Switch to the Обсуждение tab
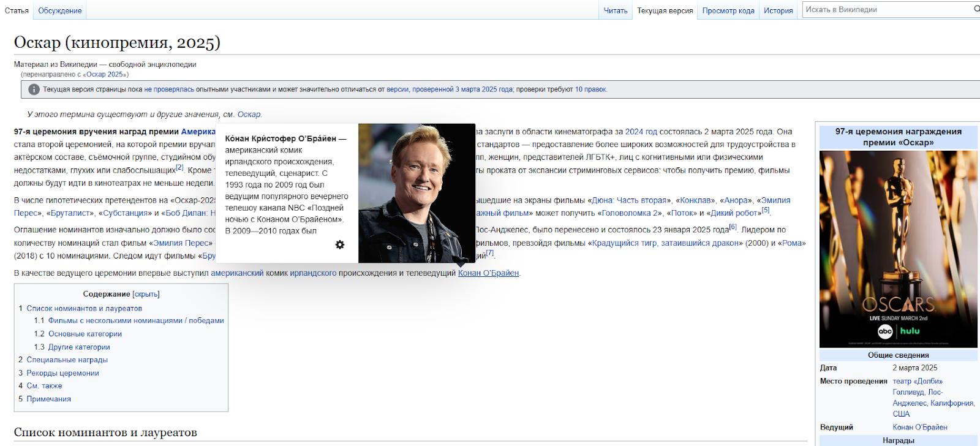The width and height of the screenshot is (980, 446). coord(60,10)
